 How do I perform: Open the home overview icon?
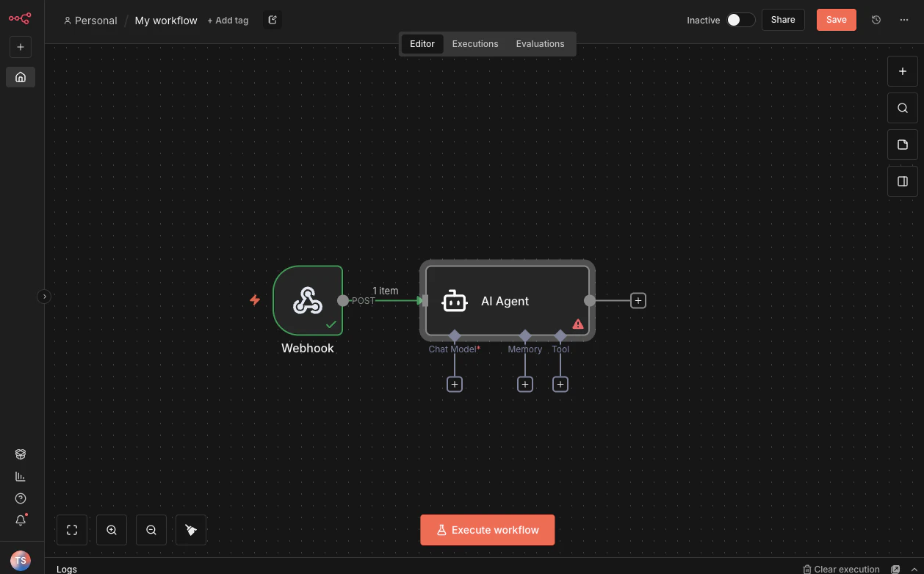(x=21, y=76)
